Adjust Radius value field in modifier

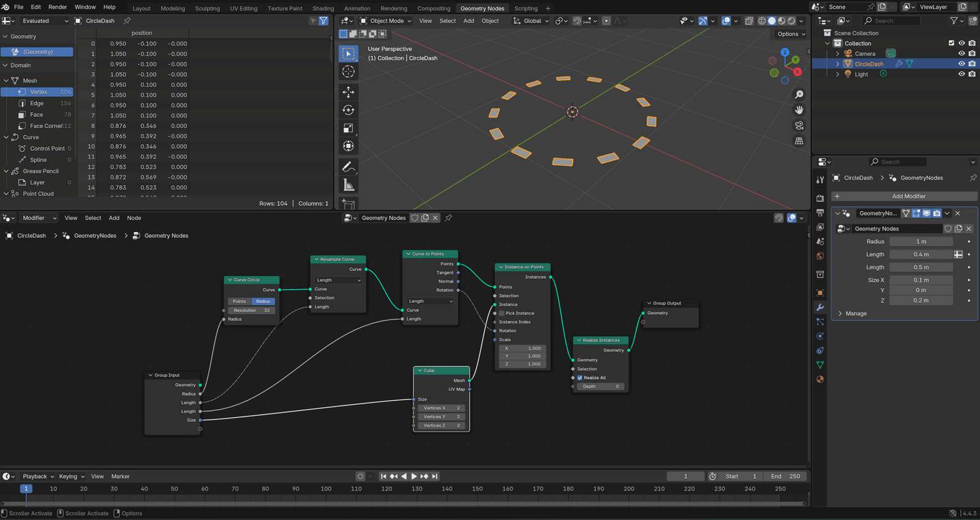[x=921, y=242]
